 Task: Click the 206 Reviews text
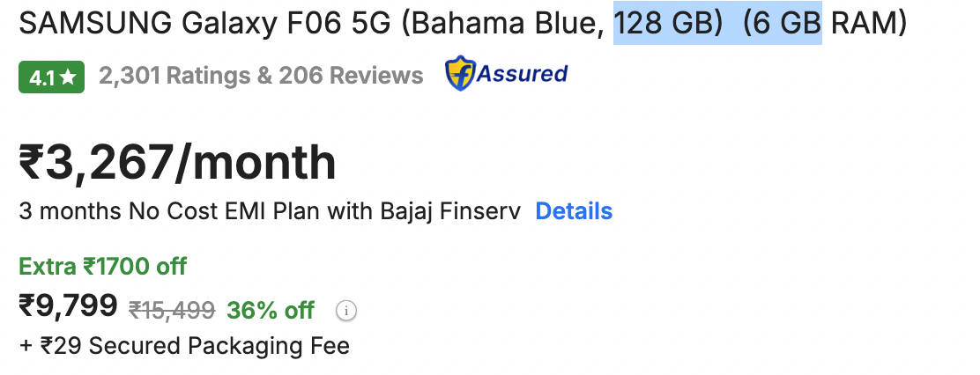point(351,77)
